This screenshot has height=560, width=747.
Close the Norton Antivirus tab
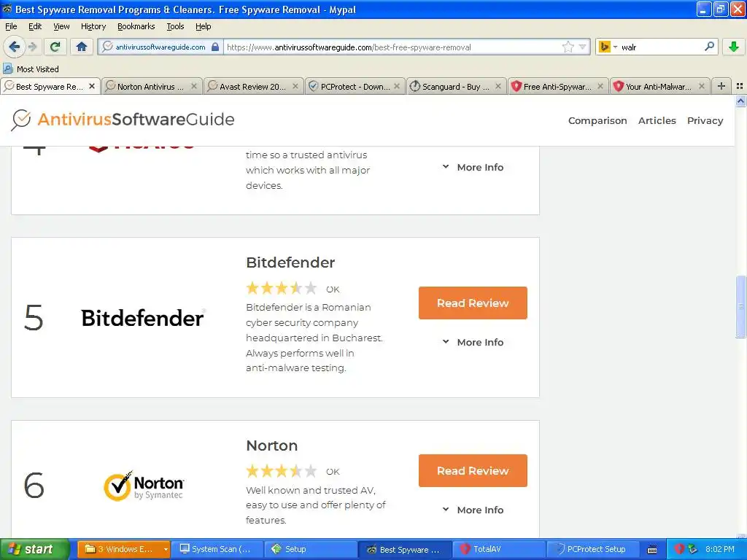click(x=194, y=86)
